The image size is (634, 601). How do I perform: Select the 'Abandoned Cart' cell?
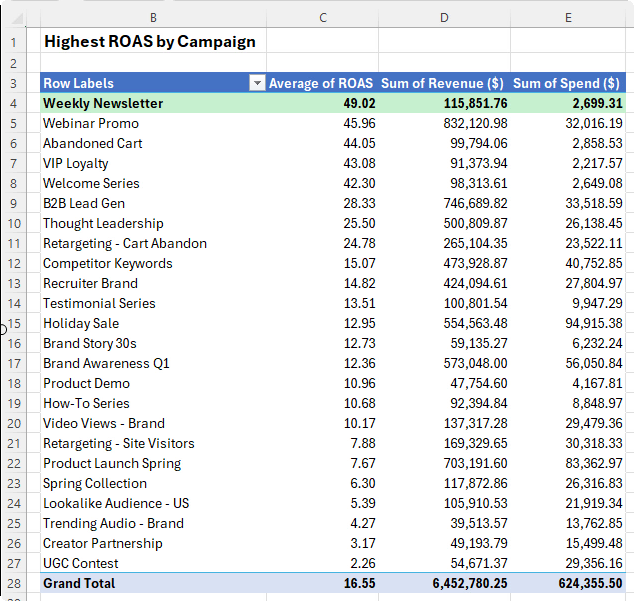tap(153, 143)
